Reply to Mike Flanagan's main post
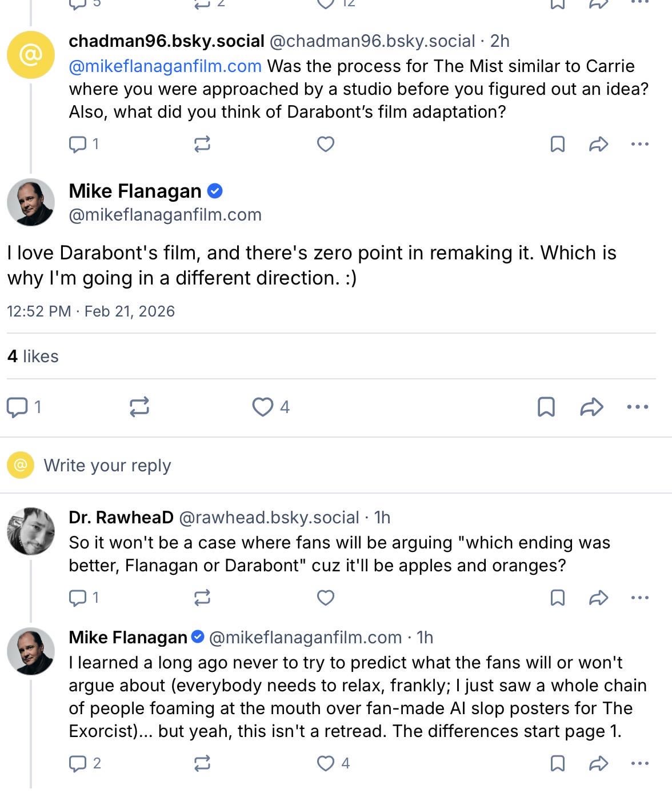The width and height of the screenshot is (672, 793). pos(17,407)
